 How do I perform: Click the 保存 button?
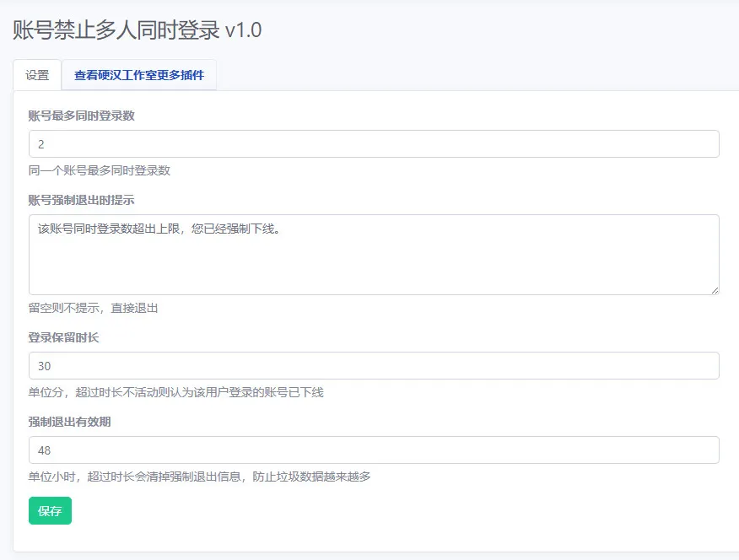tap(50, 510)
